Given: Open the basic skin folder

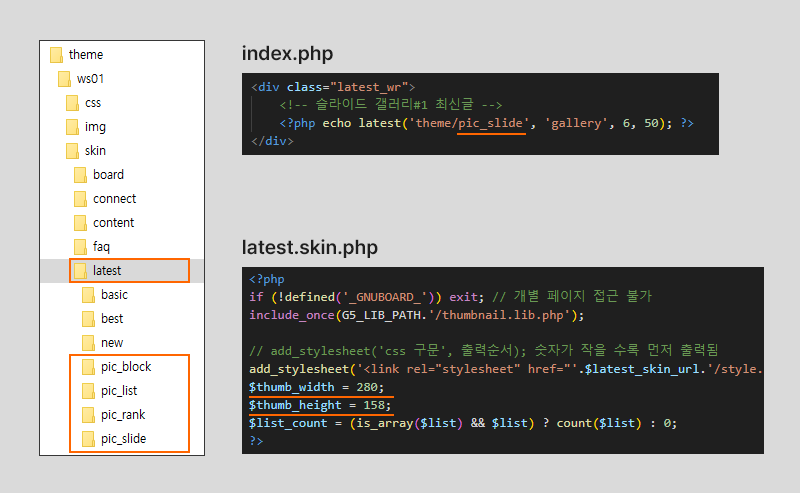Looking at the screenshot, I should click(114, 295).
